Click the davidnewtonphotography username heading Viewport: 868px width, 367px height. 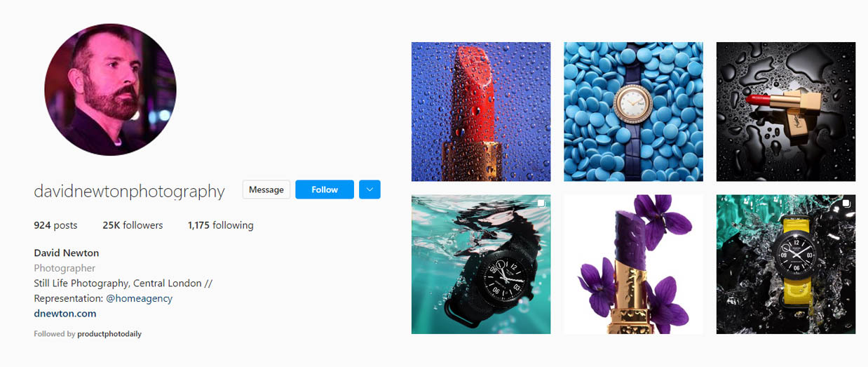[129, 191]
